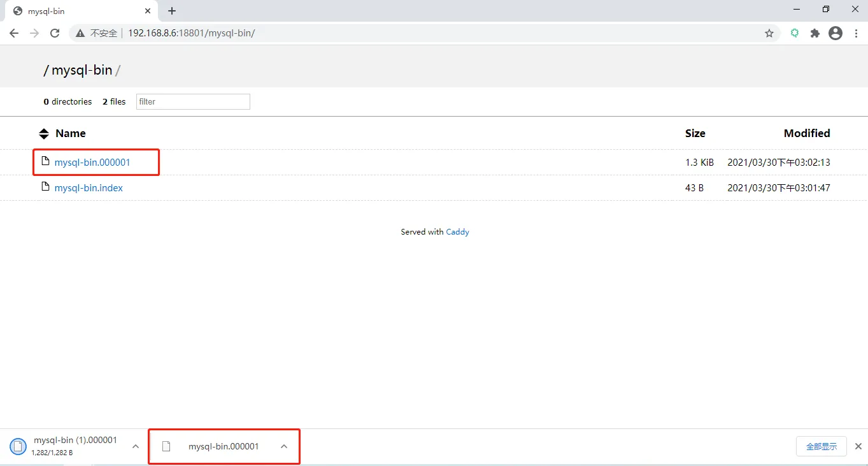Bookmark this page with the star icon
Image resolution: width=868 pixels, height=466 pixels.
click(x=769, y=33)
